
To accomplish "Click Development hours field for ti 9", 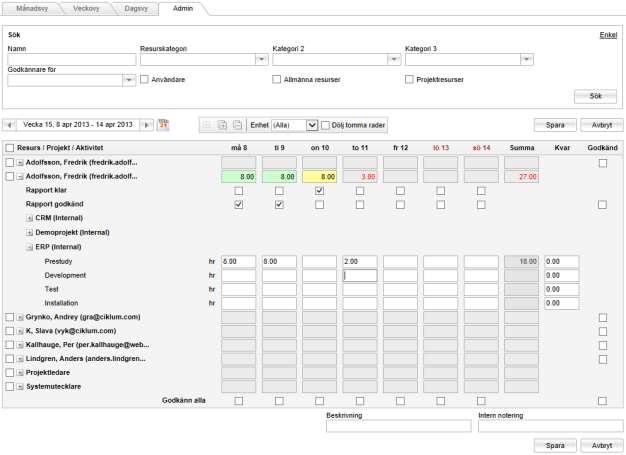I will [279, 275].
